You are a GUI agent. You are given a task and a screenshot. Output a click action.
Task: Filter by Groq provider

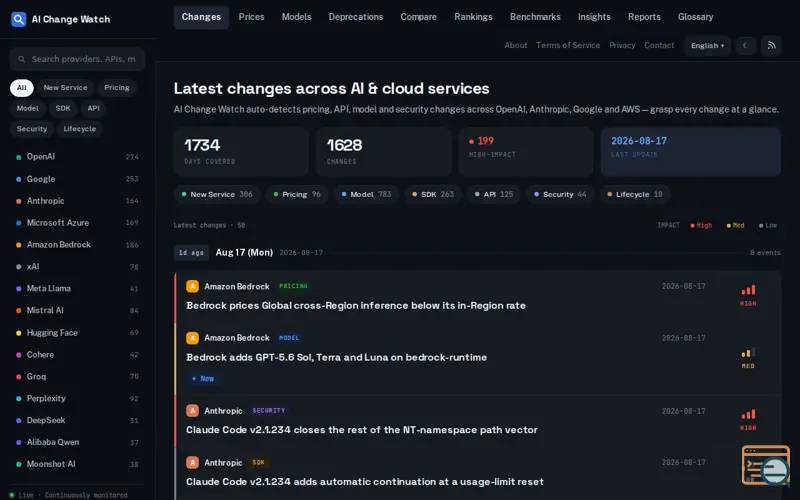(x=77, y=377)
